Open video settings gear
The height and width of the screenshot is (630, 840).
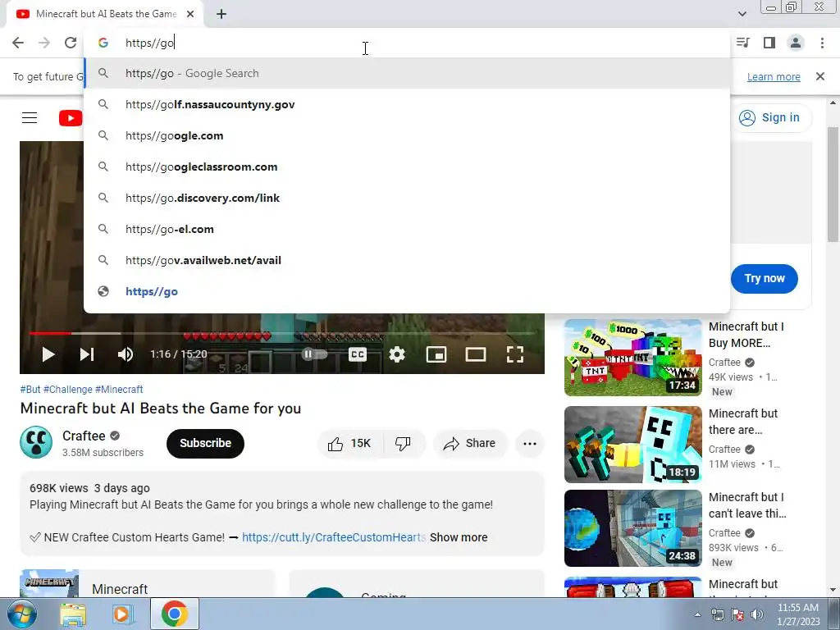397,354
